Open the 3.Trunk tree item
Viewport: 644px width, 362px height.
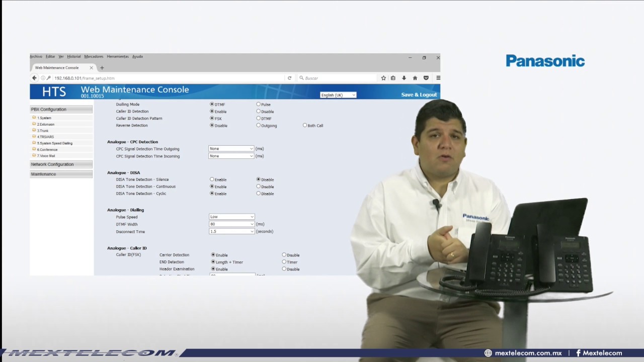(x=43, y=131)
